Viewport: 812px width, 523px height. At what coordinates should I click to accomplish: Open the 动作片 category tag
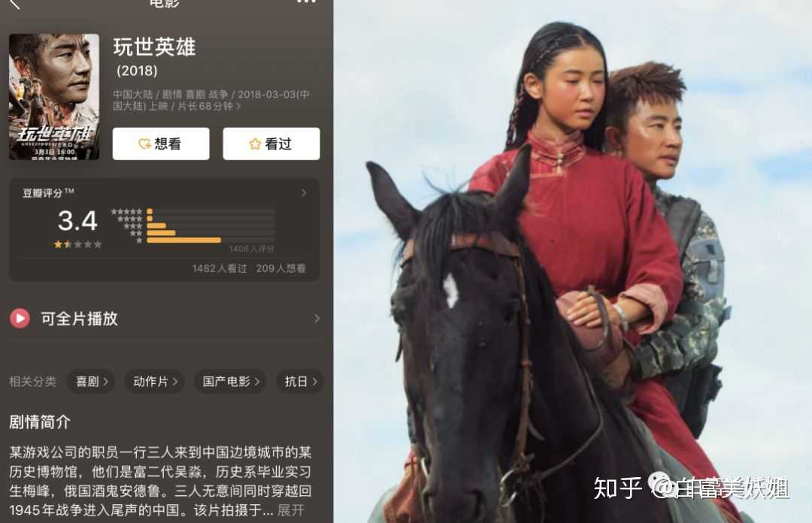pyautogui.click(x=155, y=381)
